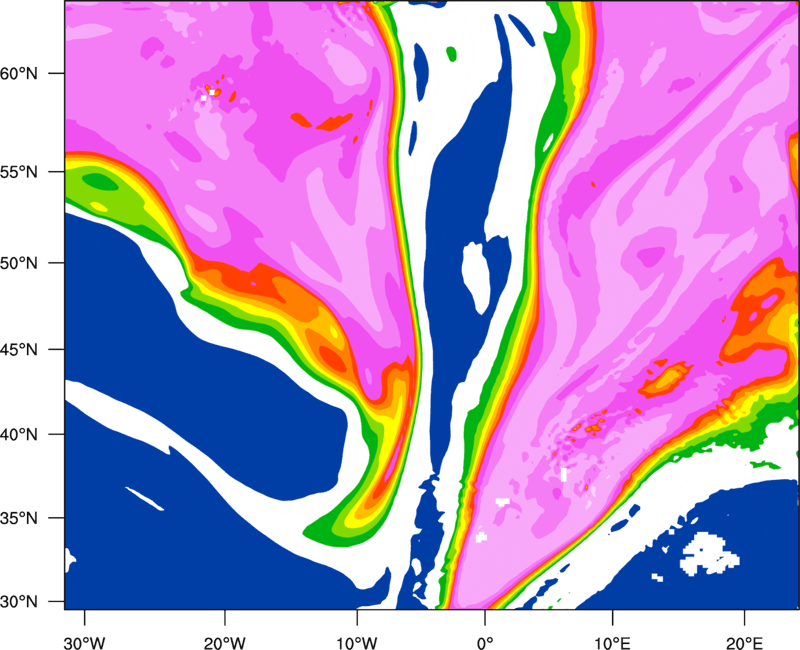The height and width of the screenshot is (650, 800).
Task: Click the 20°E longitude label
Action: click(x=744, y=643)
